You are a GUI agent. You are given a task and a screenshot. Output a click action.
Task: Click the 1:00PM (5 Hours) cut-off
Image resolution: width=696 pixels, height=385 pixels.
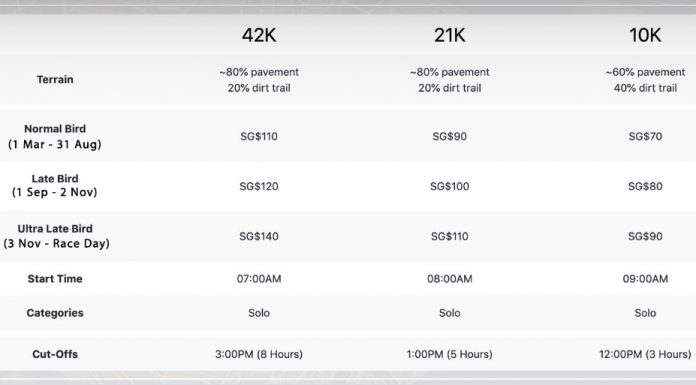(450, 354)
